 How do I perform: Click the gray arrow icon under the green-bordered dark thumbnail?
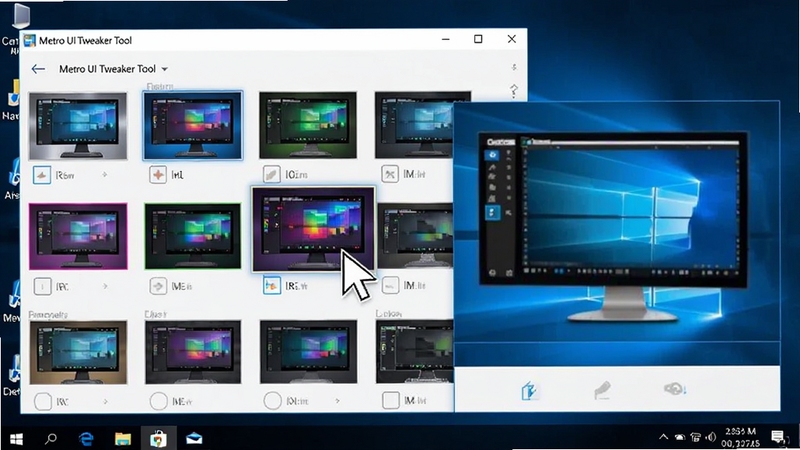tap(158, 286)
